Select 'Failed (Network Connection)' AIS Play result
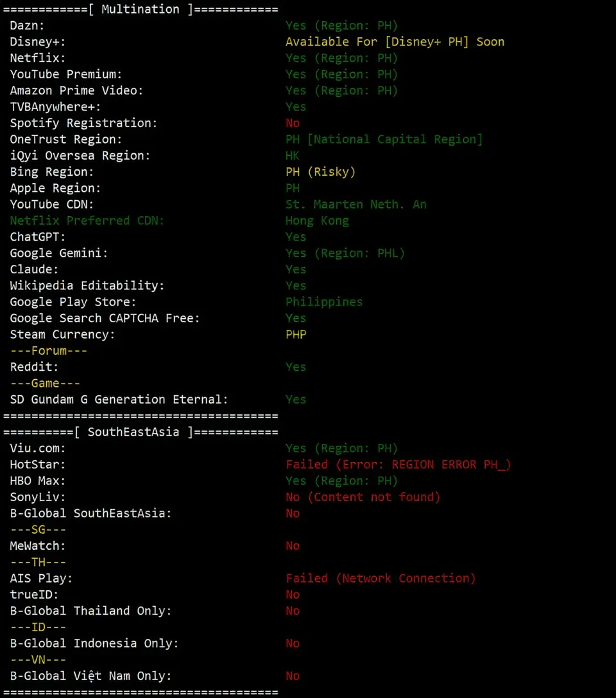This screenshot has width=616, height=698. click(381, 578)
